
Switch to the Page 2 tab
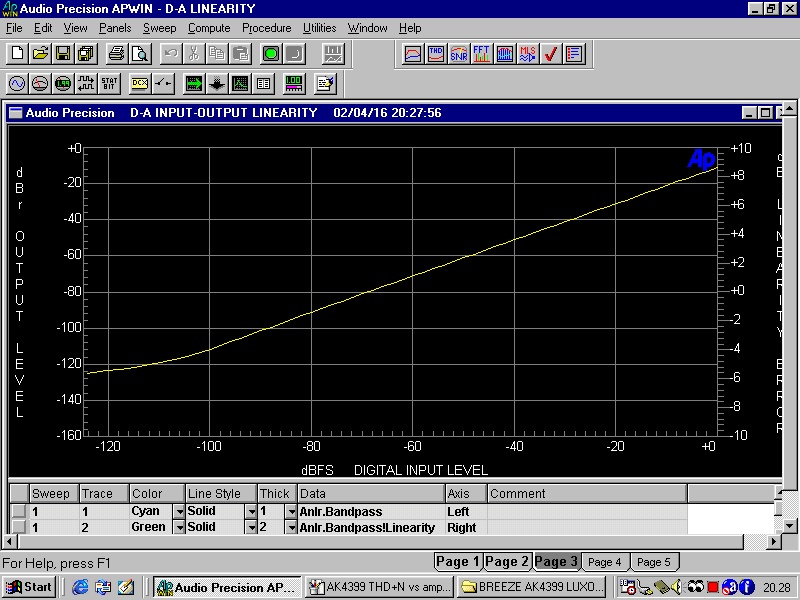507,562
